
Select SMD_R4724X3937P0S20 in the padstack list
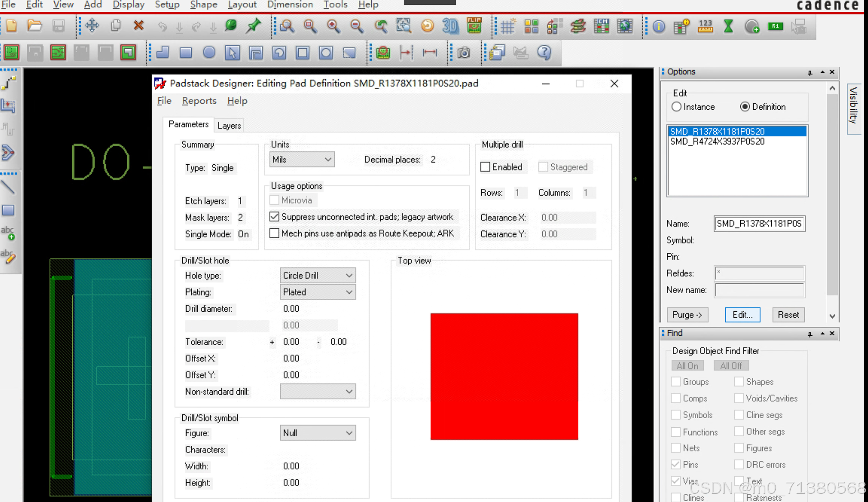pos(717,142)
